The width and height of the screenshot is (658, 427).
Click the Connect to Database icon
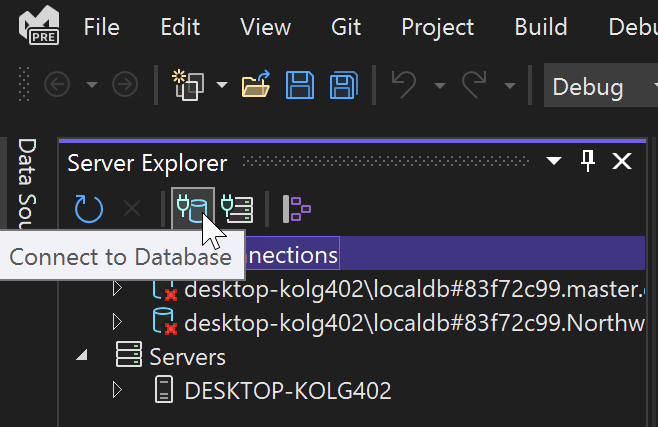pos(190,208)
